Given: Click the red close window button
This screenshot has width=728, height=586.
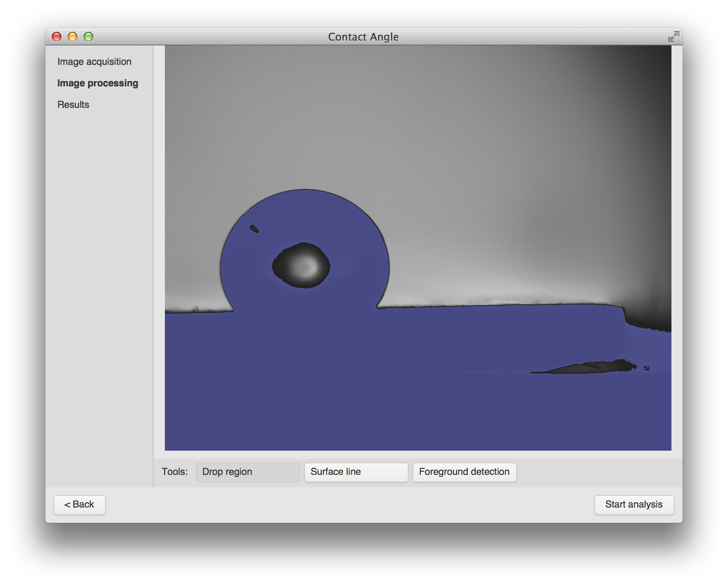Looking at the screenshot, I should click(57, 37).
